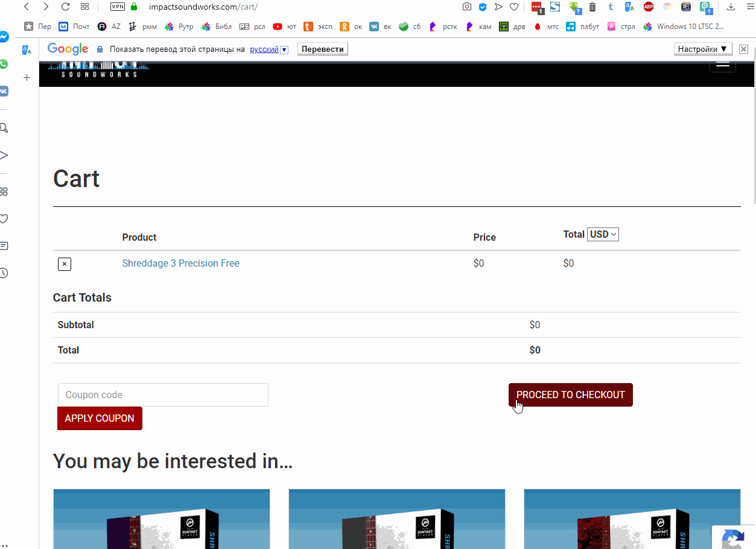Click the APPLY COUPON button
The image size is (756, 549).
(x=100, y=418)
